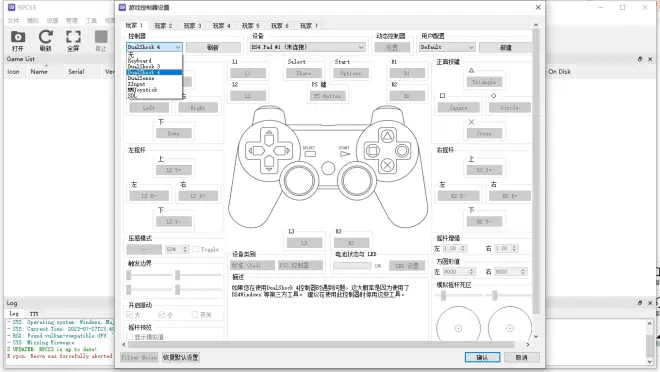Viewport: 660px width, 372px height.
Task: Click the 刷新 button beside the controller dropdown
Action: point(213,48)
